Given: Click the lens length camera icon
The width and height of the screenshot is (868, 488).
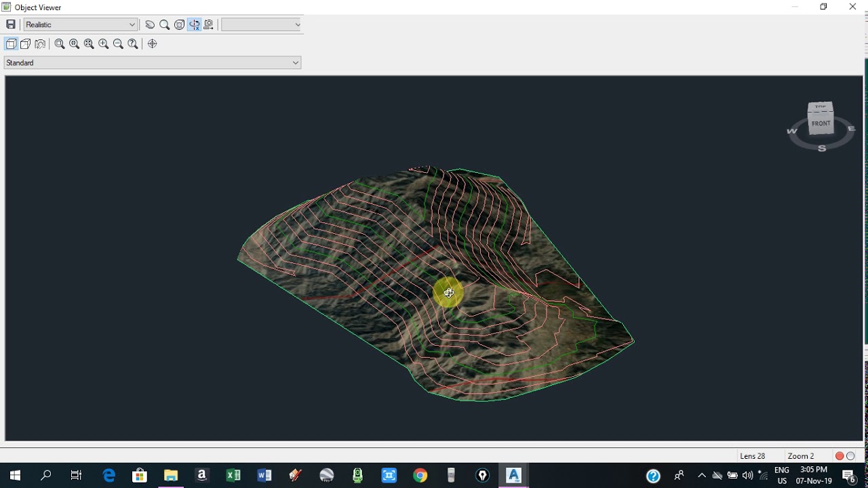Looking at the screenshot, I should (40, 44).
